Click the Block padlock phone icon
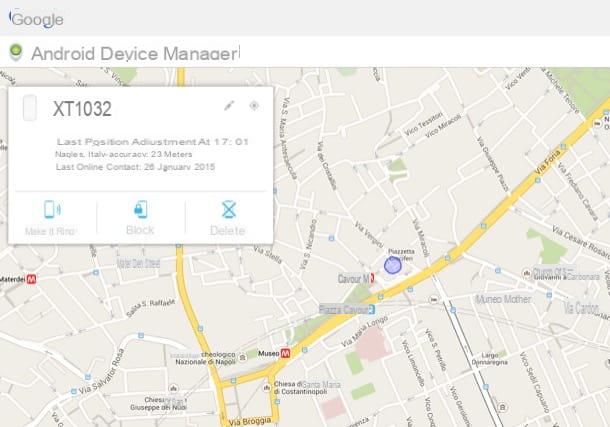Screen dimensions: 610x427 pyautogui.click(x=140, y=209)
